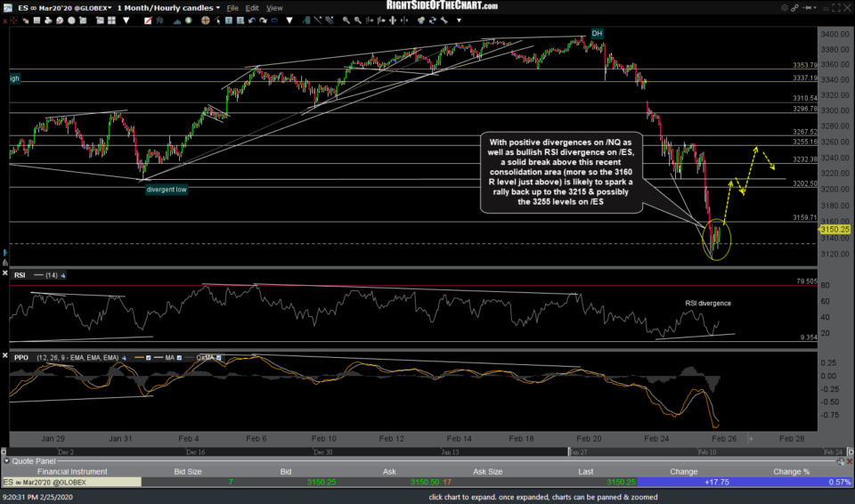This screenshot has height=504, width=855.
Task: Select the trendline drawing tool
Action: tap(317, 20)
